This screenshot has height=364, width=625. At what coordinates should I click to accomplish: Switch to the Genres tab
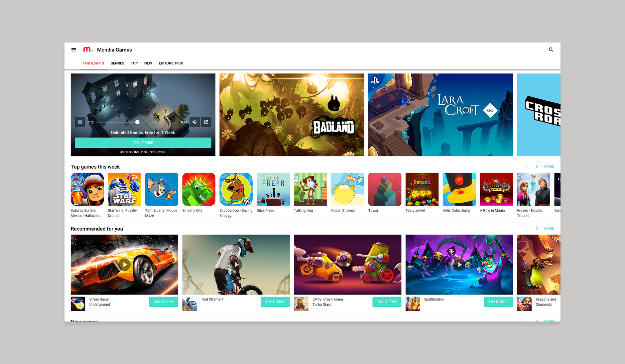tap(117, 63)
